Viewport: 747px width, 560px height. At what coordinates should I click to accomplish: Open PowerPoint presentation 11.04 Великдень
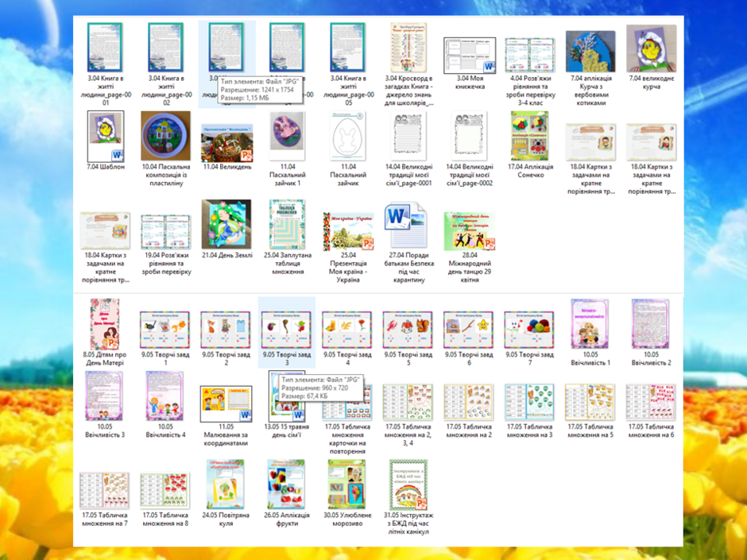click(x=226, y=143)
